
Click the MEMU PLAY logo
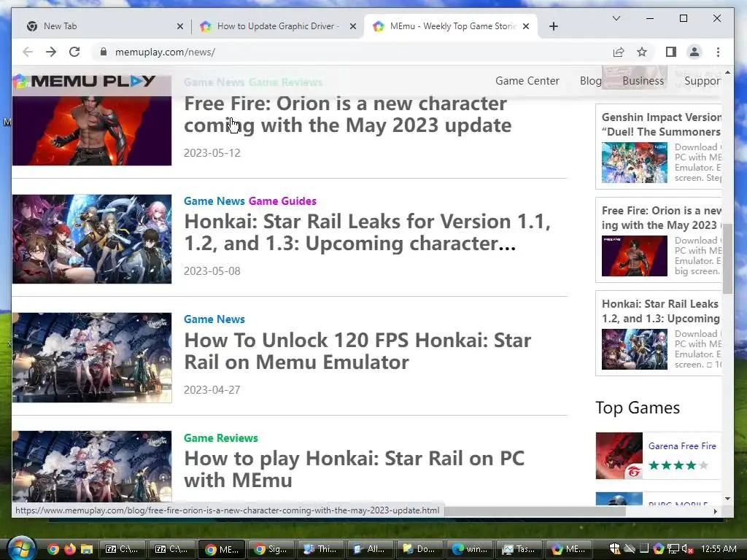tap(85, 81)
